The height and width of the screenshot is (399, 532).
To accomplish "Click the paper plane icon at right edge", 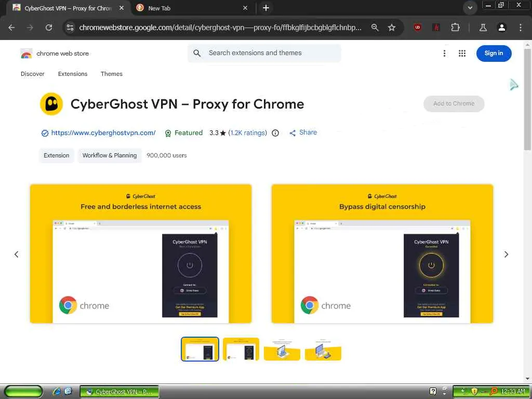I will click(x=514, y=85).
